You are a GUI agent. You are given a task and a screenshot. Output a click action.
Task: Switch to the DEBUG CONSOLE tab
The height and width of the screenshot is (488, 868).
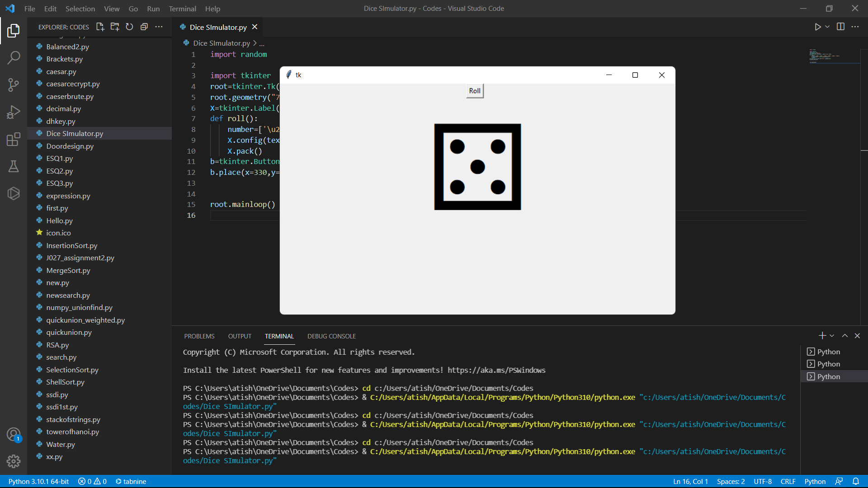click(x=331, y=336)
